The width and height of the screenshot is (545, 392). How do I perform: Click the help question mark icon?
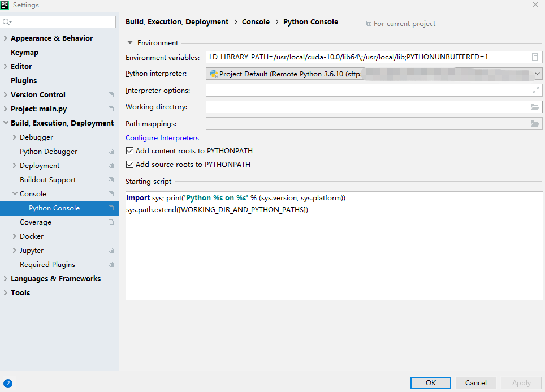coord(8,384)
